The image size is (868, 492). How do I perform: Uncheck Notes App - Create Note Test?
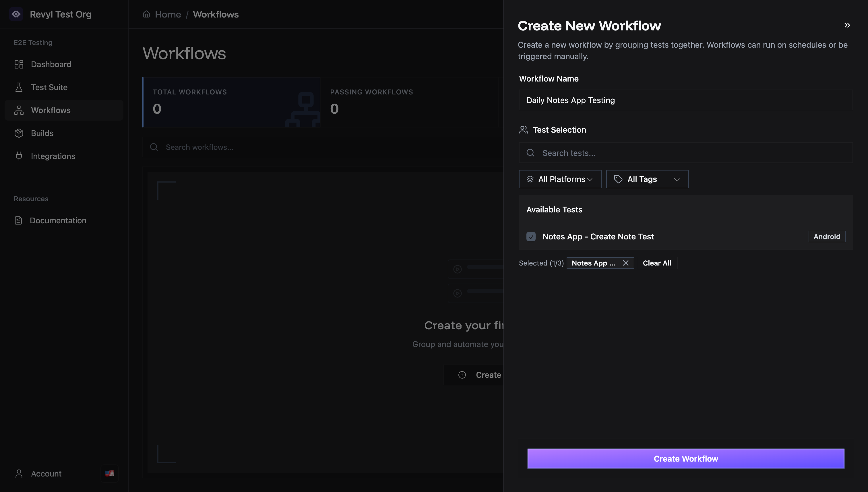click(531, 237)
